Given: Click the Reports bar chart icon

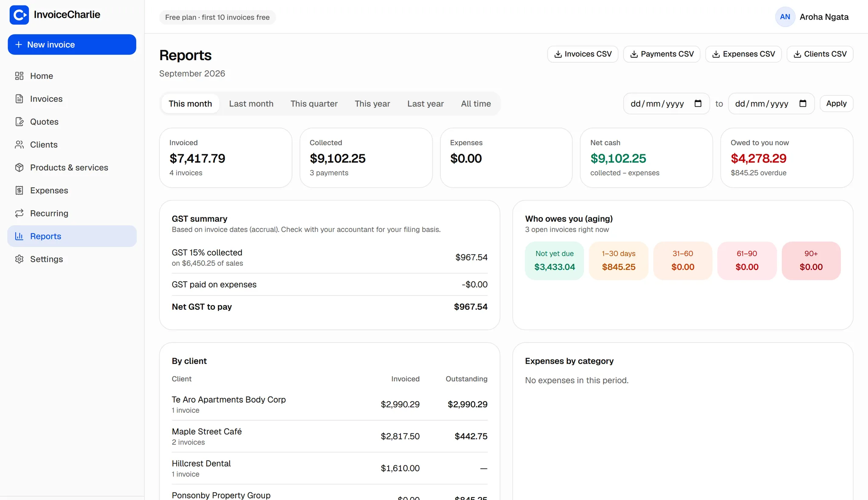Looking at the screenshot, I should 19,236.
